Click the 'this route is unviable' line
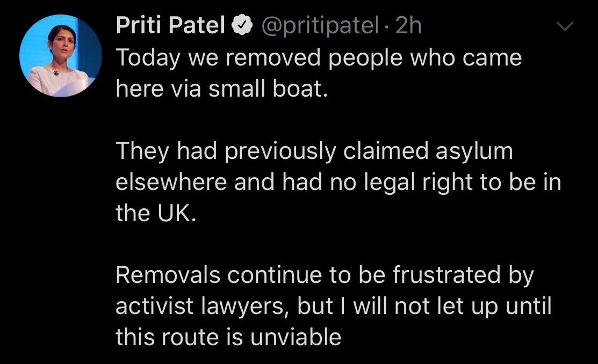Viewport: 598px width, 364px height. pos(228,337)
